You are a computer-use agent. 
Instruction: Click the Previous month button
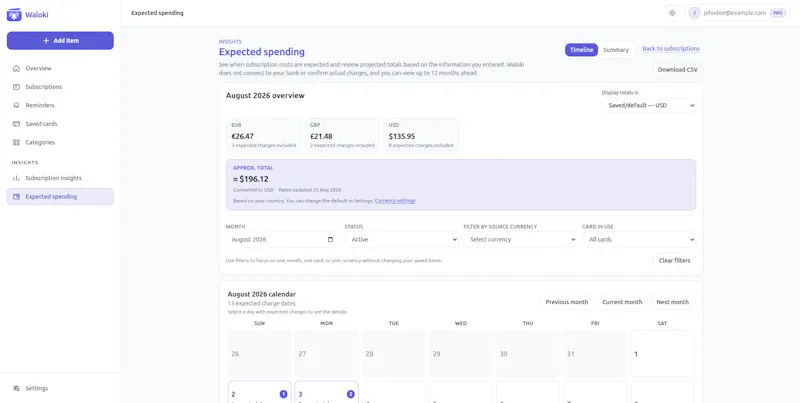566,302
